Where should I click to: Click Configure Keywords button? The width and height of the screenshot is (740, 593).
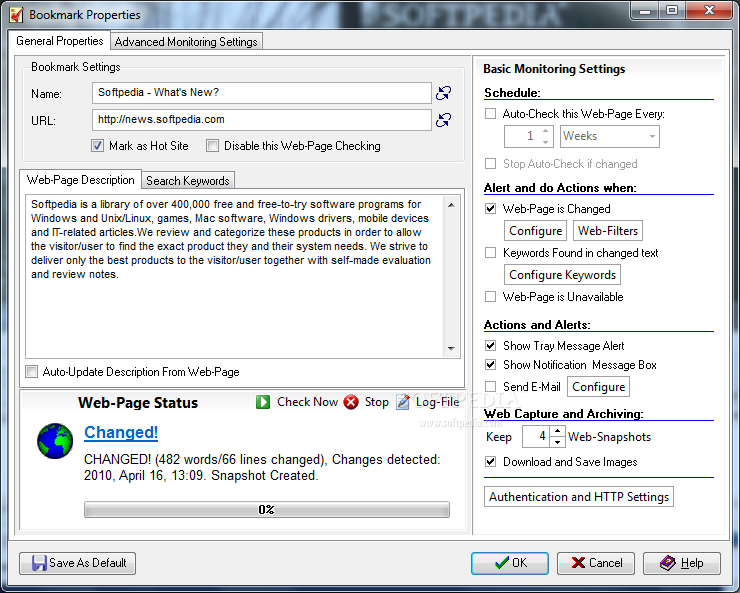[x=562, y=275]
